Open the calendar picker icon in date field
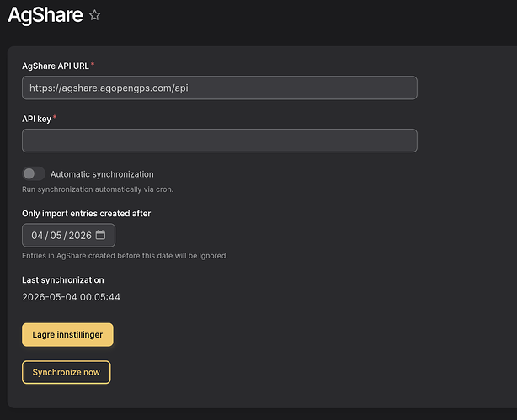This screenshot has height=420, width=517. click(x=100, y=235)
